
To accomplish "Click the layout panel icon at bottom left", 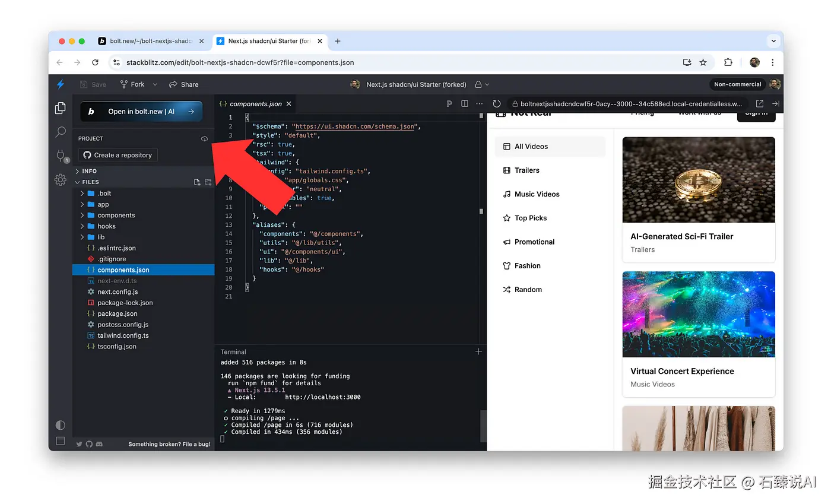I will (60, 441).
